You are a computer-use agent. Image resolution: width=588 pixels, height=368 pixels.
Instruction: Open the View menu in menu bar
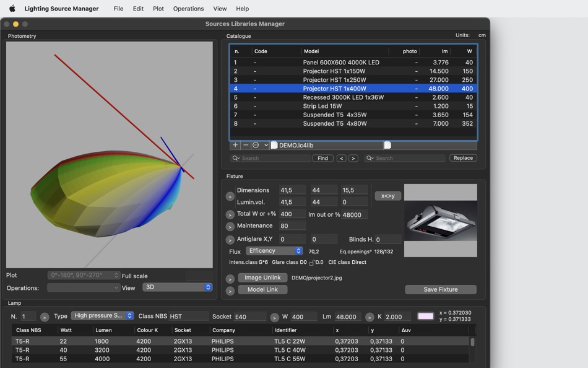pos(220,8)
